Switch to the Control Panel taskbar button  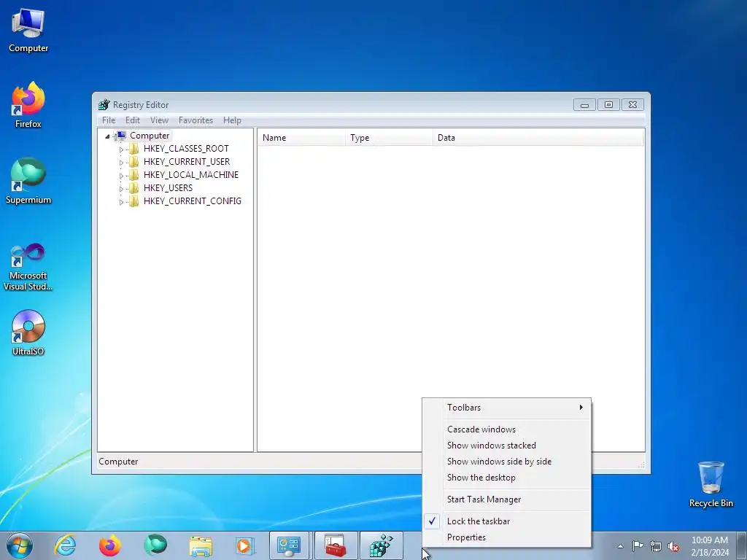pyautogui.click(x=290, y=545)
